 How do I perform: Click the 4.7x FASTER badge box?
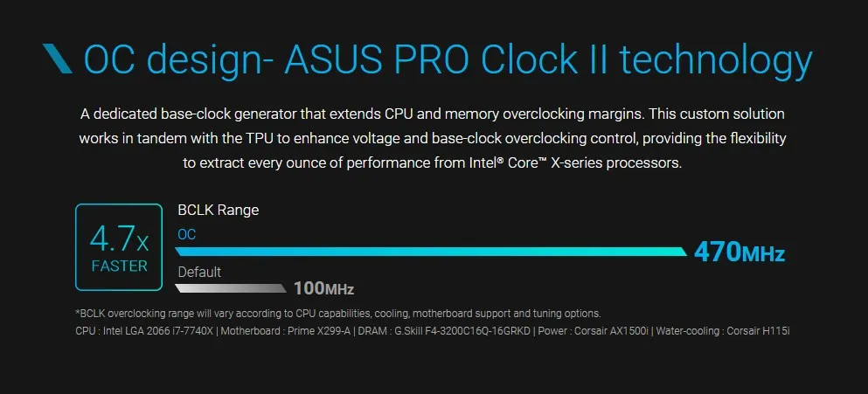(x=119, y=247)
